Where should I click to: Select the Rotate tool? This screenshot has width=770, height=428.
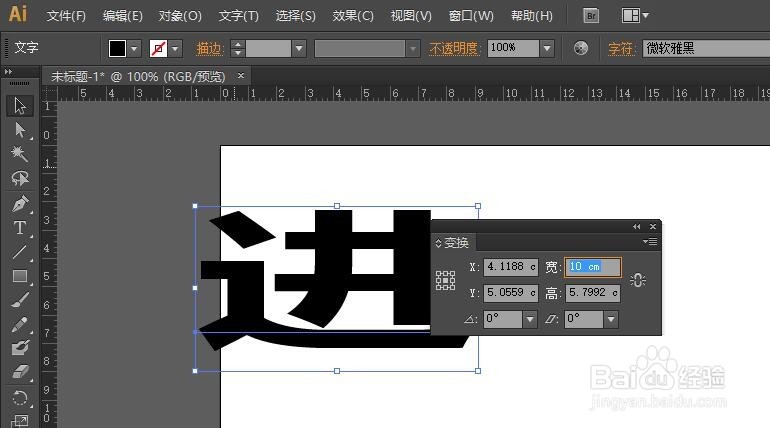[20, 398]
